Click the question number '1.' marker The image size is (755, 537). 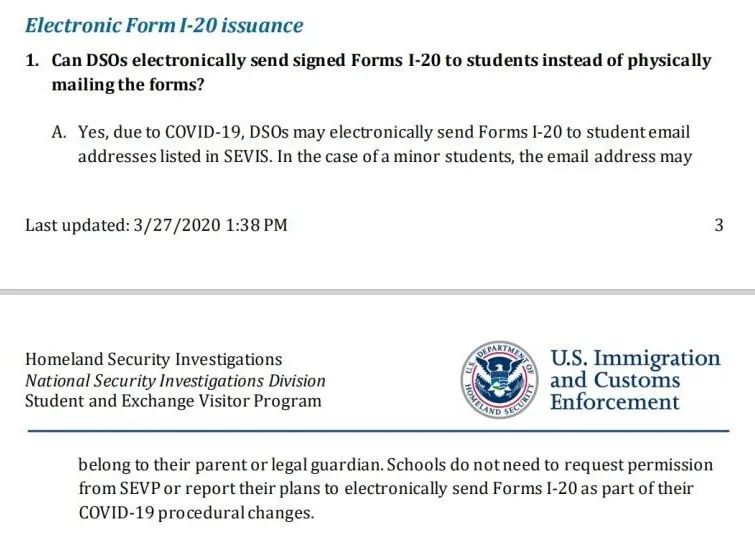pyautogui.click(x=33, y=60)
